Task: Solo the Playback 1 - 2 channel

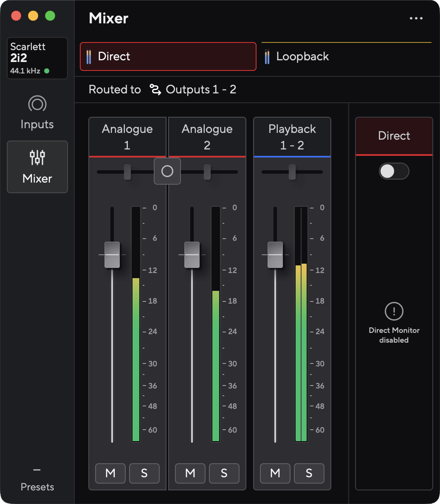Action: point(309,473)
